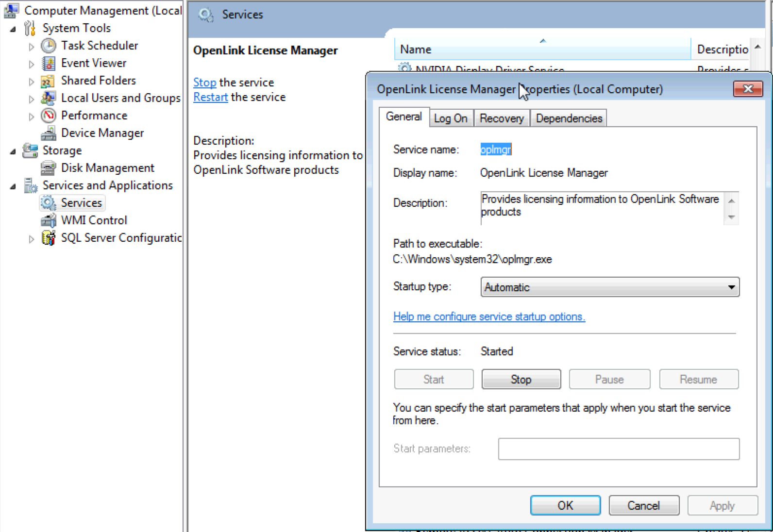This screenshot has width=773, height=532.
Task: Click the OpenLink License Manager display name
Action: tap(544, 173)
